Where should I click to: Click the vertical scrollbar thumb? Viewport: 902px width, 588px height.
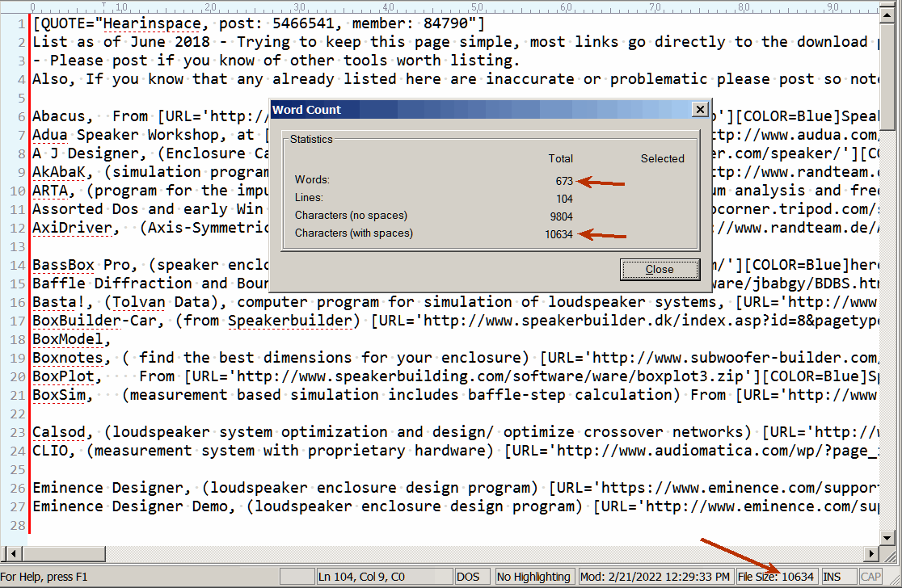click(x=887, y=76)
